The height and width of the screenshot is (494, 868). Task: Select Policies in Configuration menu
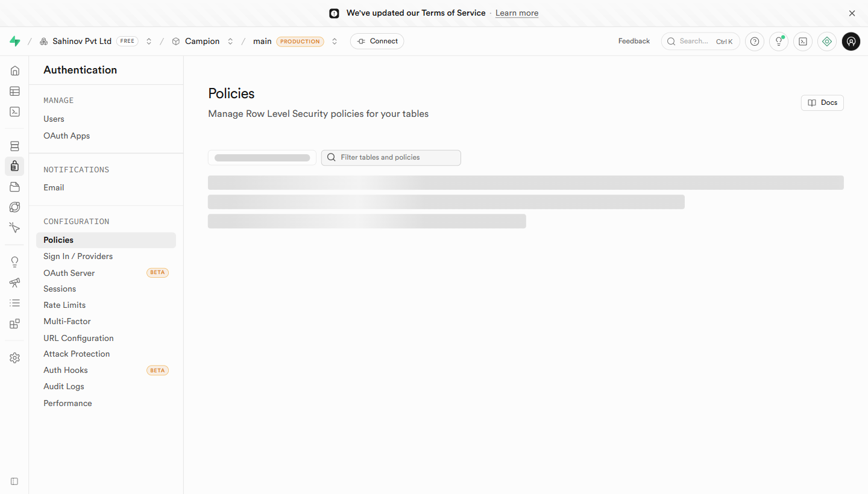[x=106, y=240]
